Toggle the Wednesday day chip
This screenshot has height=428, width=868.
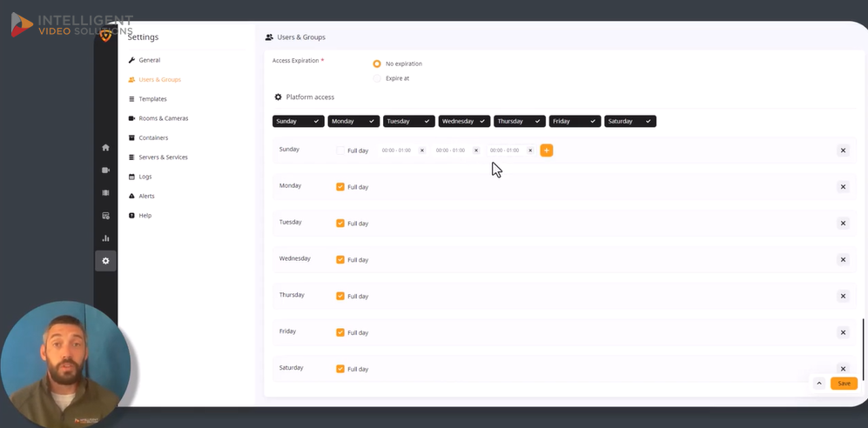pyautogui.click(x=464, y=121)
